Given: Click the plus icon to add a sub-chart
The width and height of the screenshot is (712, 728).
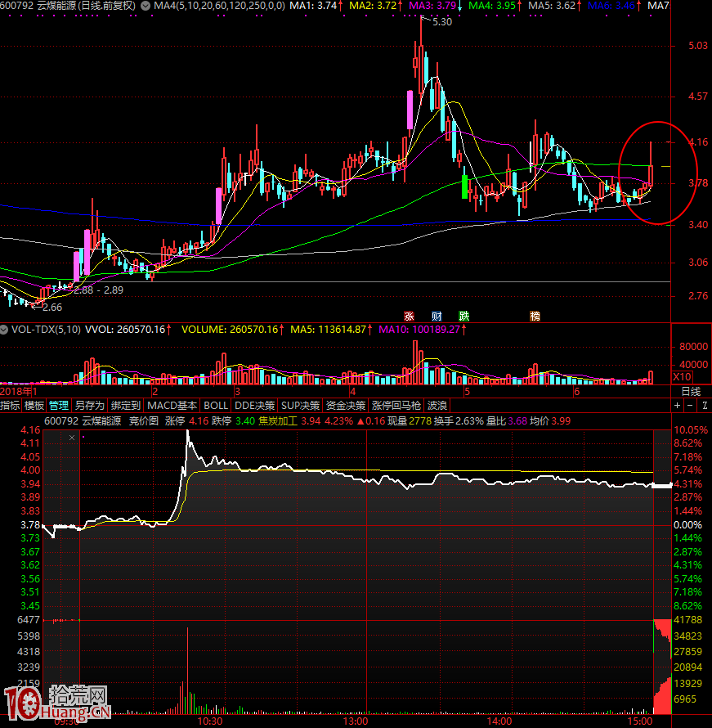Looking at the screenshot, I should click(677, 406).
